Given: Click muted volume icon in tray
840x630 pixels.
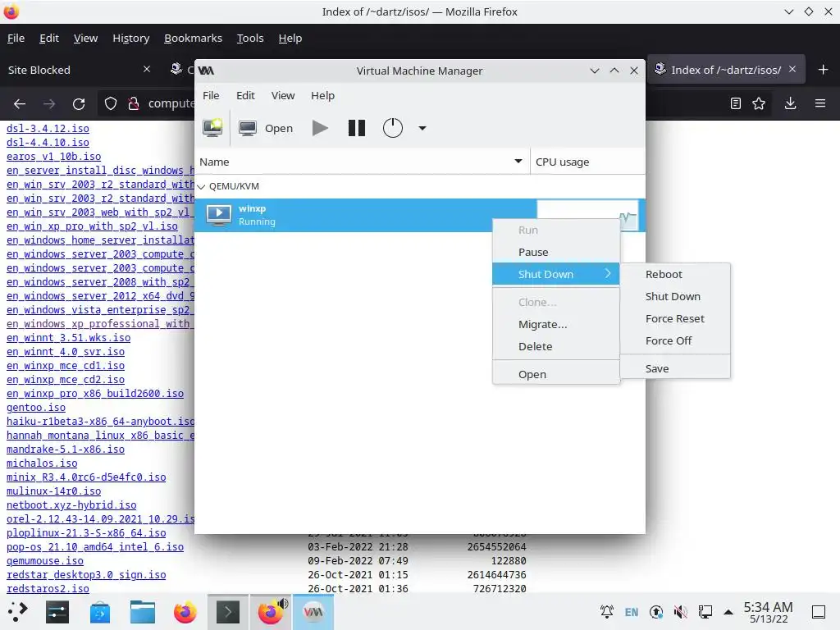Looking at the screenshot, I should point(680,612).
